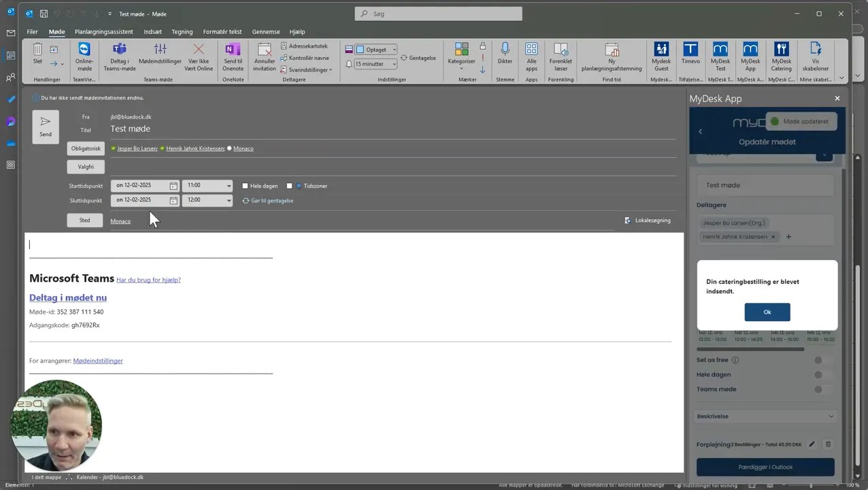The height and width of the screenshot is (490, 868).
Task: Click Deltag i Teams-møde icon
Action: [x=120, y=56]
